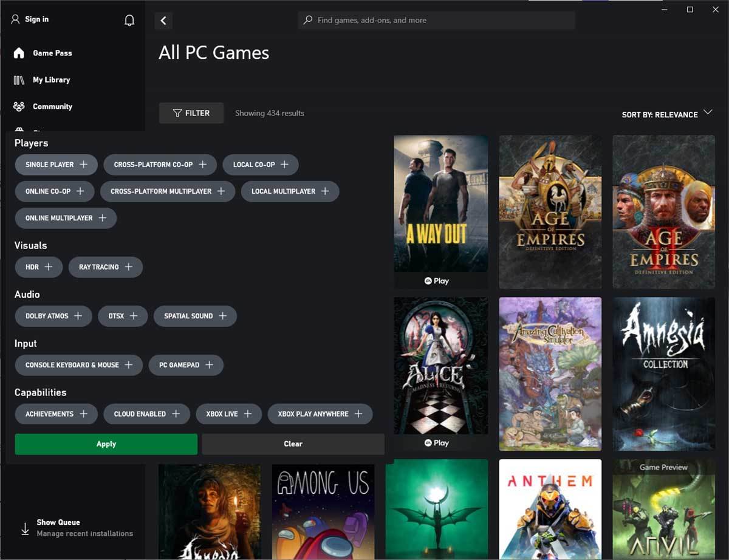Screen dimensions: 729x560
Task: Apply the selected filters
Action: pos(105,444)
